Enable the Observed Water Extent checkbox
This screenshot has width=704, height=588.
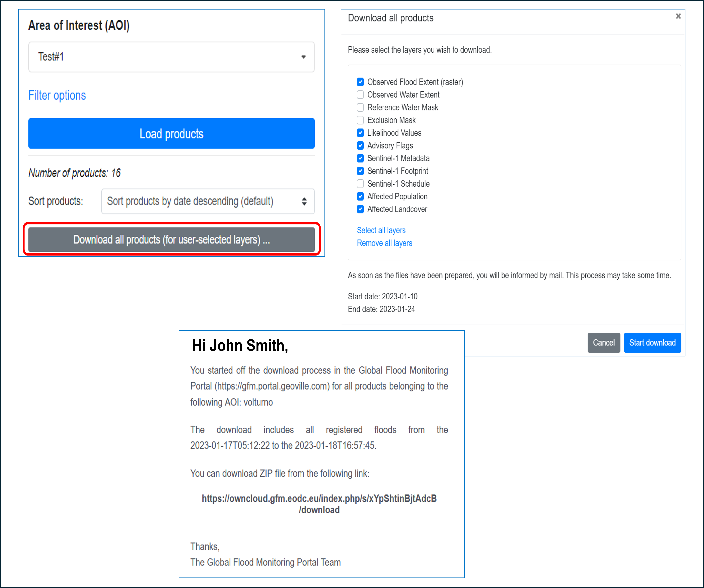coord(360,95)
